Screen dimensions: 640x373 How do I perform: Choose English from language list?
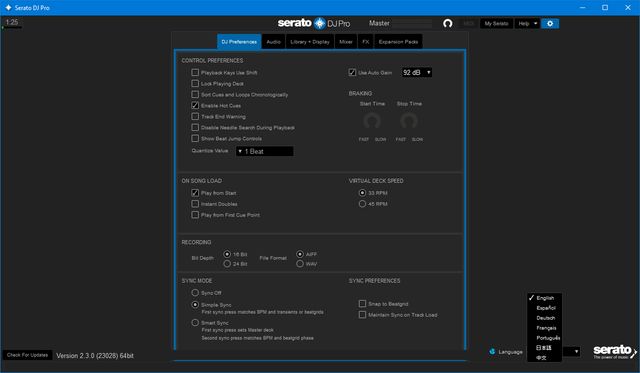coord(544,298)
